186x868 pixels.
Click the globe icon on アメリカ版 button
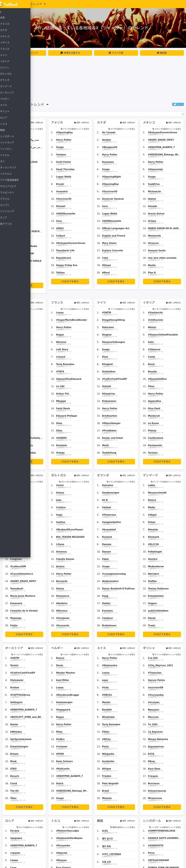110,53
